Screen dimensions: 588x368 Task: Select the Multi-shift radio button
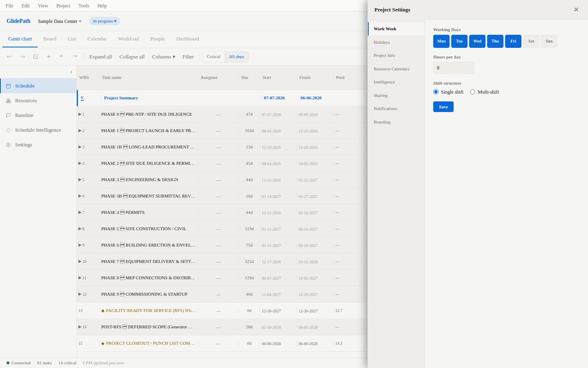472,92
